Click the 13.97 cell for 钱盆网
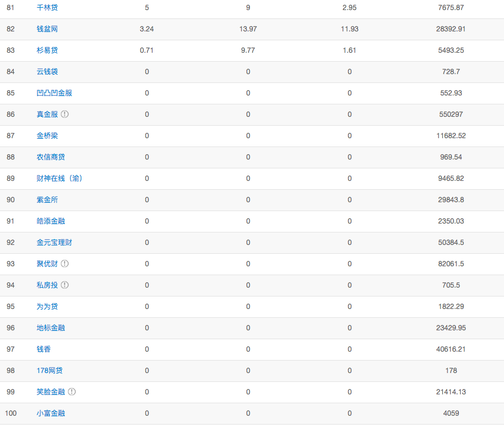The width and height of the screenshot is (504, 427). tap(248, 29)
